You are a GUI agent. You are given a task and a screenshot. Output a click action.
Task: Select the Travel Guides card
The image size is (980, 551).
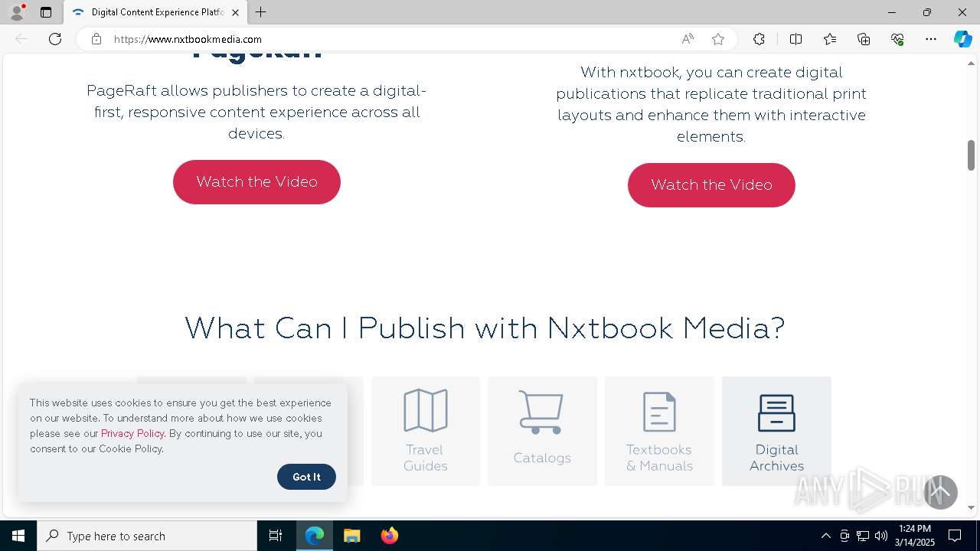click(x=426, y=431)
